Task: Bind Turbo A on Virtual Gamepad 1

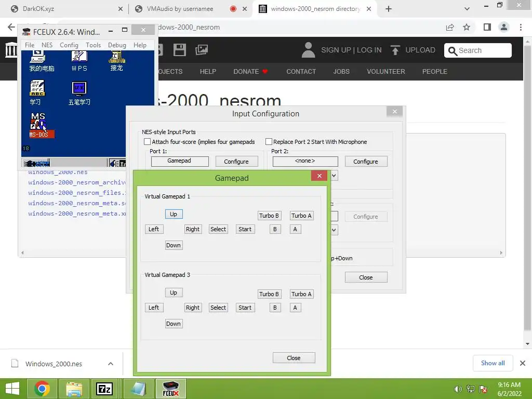Action: click(301, 216)
